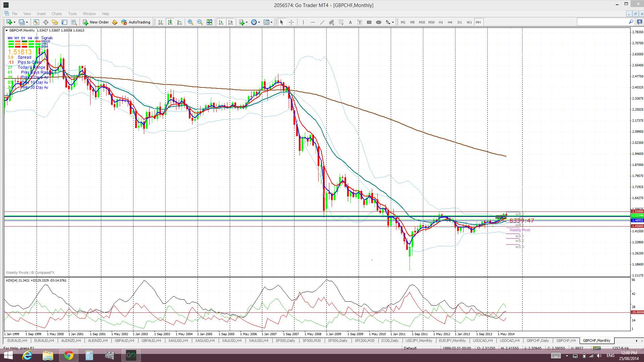Click the New Chart icon
This screenshot has height=362, width=644.
[9, 22]
